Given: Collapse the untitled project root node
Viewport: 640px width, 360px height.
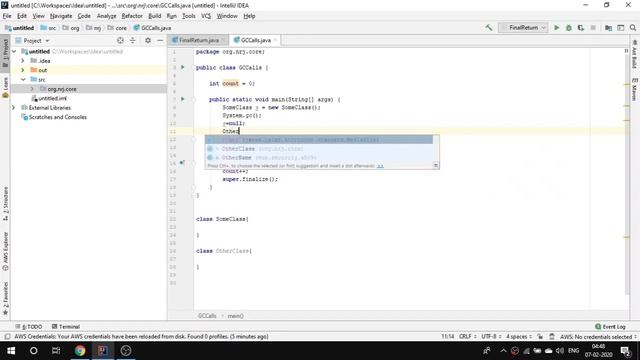Looking at the screenshot, I should [x=15, y=51].
